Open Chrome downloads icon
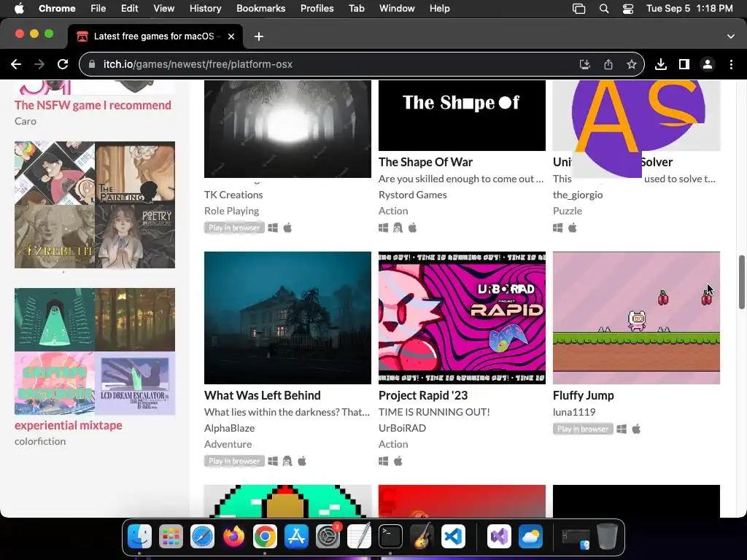The width and height of the screenshot is (747, 560). coord(661,64)
